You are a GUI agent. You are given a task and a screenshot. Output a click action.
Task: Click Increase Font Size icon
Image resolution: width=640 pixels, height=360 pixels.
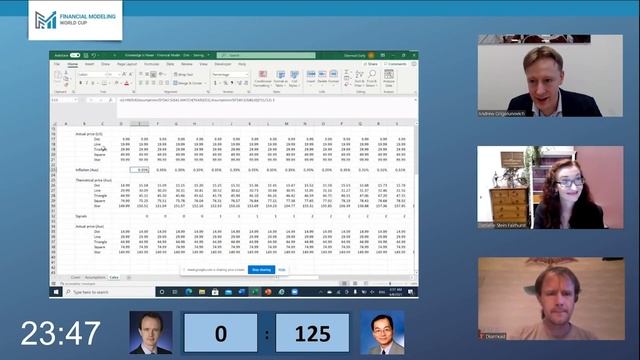(x=124, y=75)
